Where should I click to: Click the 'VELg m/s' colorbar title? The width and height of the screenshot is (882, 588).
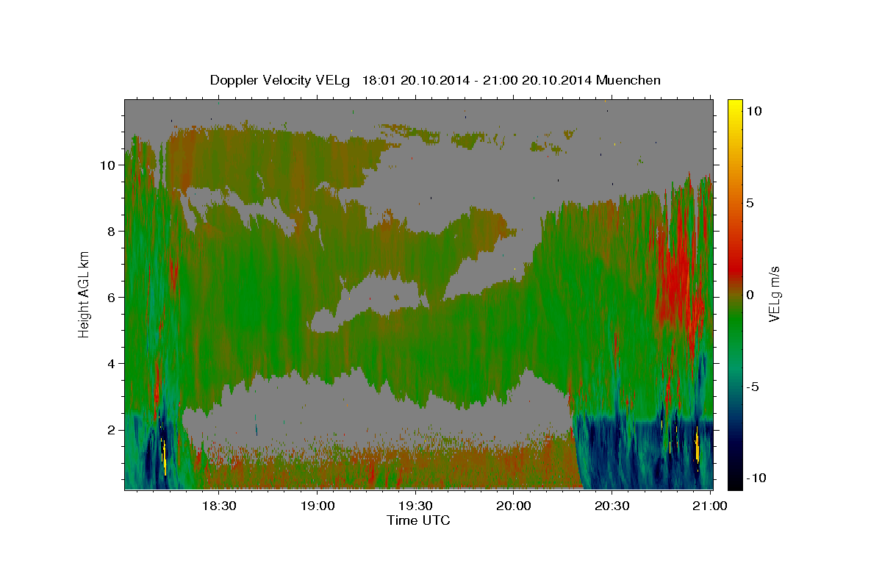coord(774,294)
